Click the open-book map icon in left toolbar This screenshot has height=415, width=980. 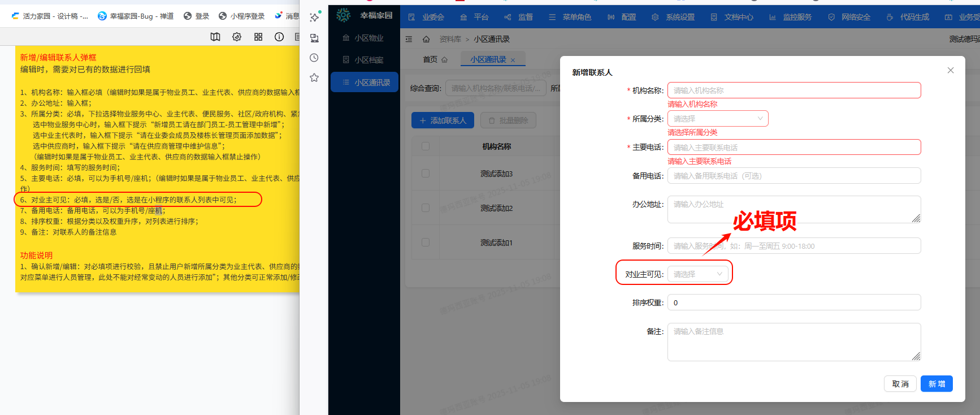coord(215,37)
